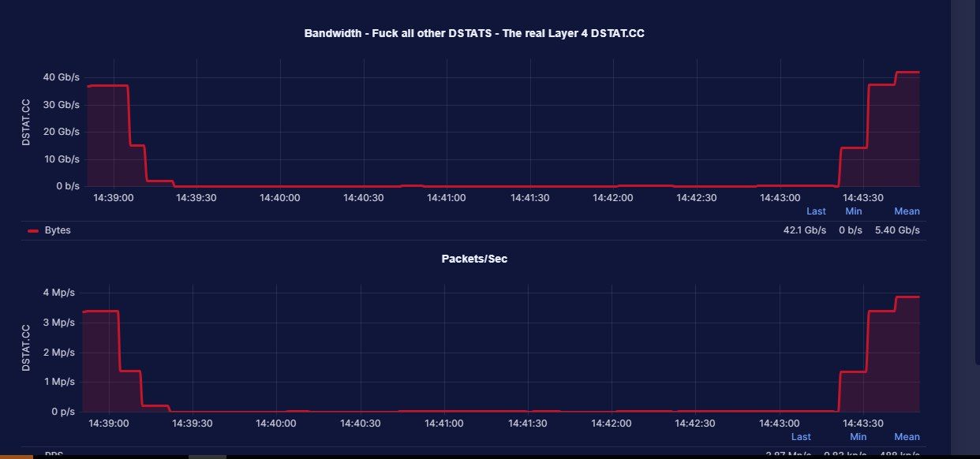The image size is (980, 459).
Task: Click 14:41:00 on the Bandwidth time axis
Action: click(x=447, y=198)
